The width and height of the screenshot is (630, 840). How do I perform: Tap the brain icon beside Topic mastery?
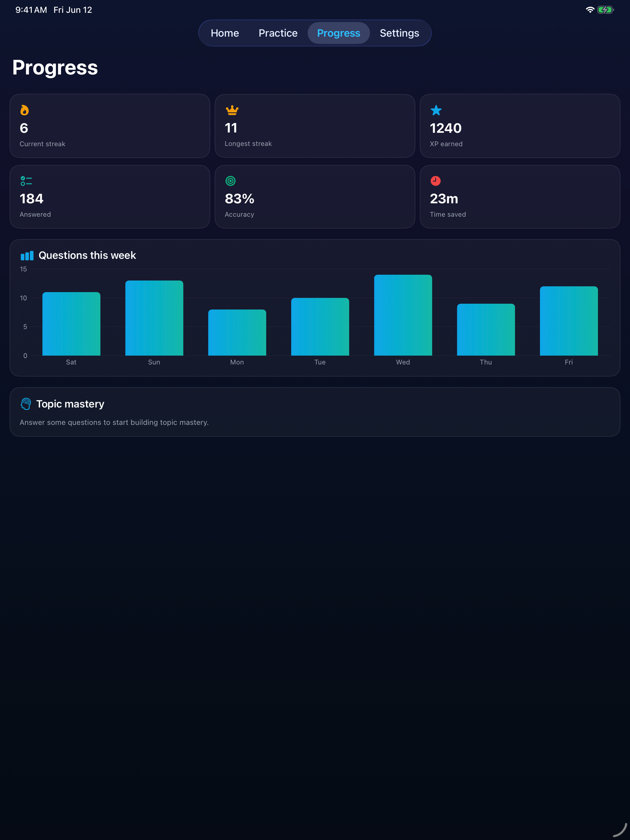(26, 404)
